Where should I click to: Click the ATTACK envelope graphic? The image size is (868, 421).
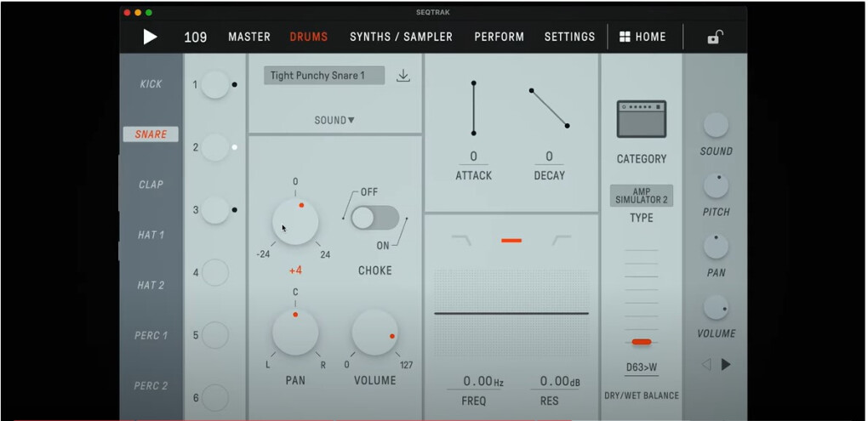click(x=473, y=108)
